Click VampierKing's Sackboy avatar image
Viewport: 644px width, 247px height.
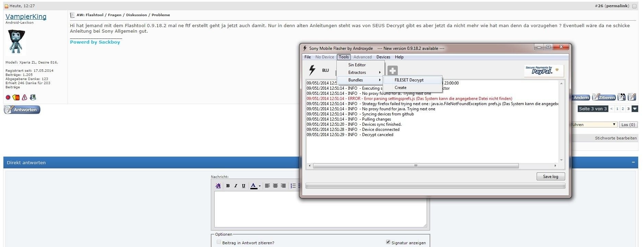16,42
